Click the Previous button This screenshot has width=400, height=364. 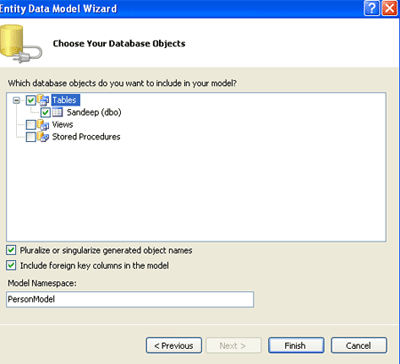174,345
